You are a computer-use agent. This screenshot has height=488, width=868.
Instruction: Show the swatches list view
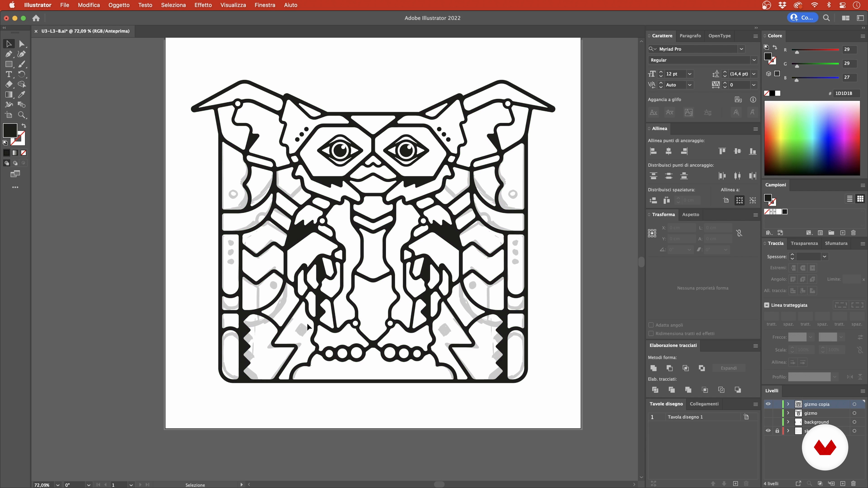pyautogui.click(x=849, y=199)
